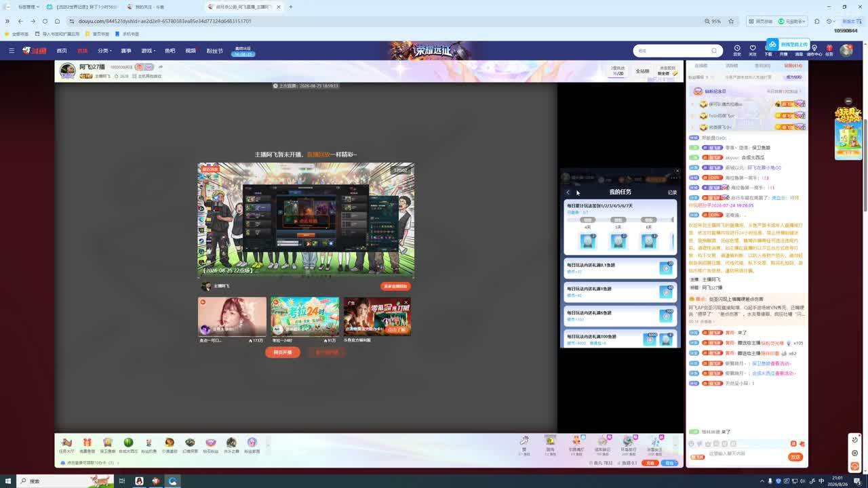Bookmark this page with the star icon
The image size is (868, 488).
pos(731,21)
